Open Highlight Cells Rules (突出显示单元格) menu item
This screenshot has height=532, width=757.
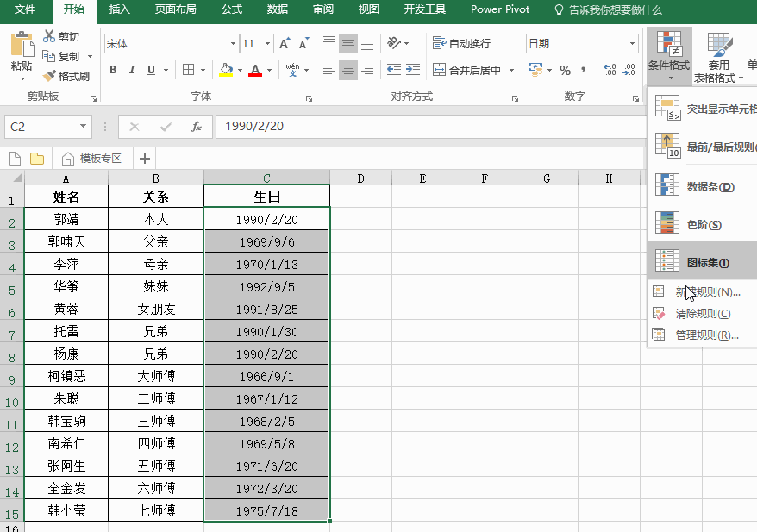(x=703, y=109)
